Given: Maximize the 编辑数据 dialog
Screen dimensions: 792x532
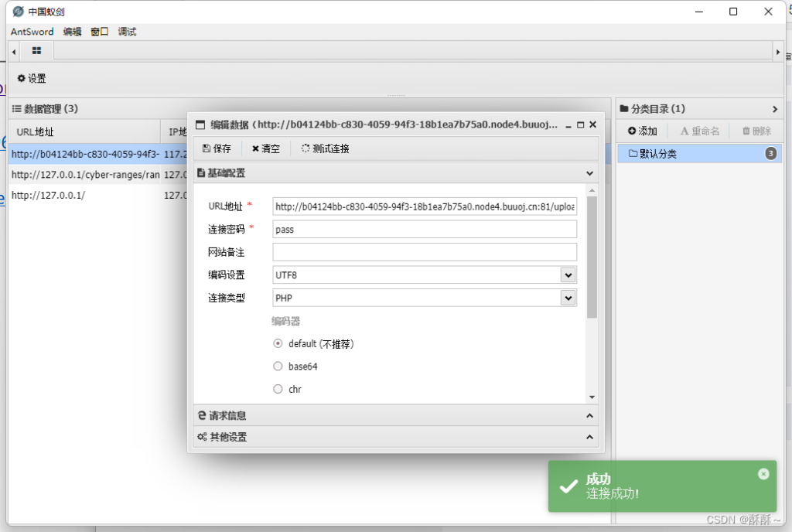Looking at the screenshot, I should pos(580,124).
